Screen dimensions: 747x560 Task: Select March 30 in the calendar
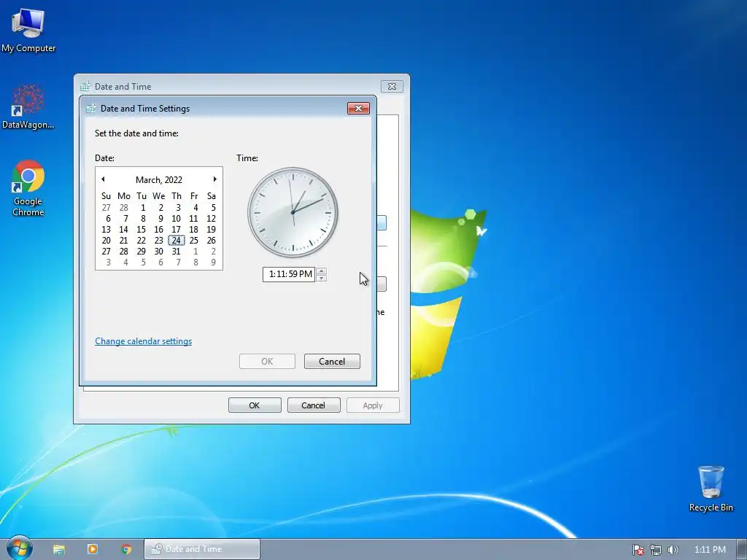pos(158,251)
